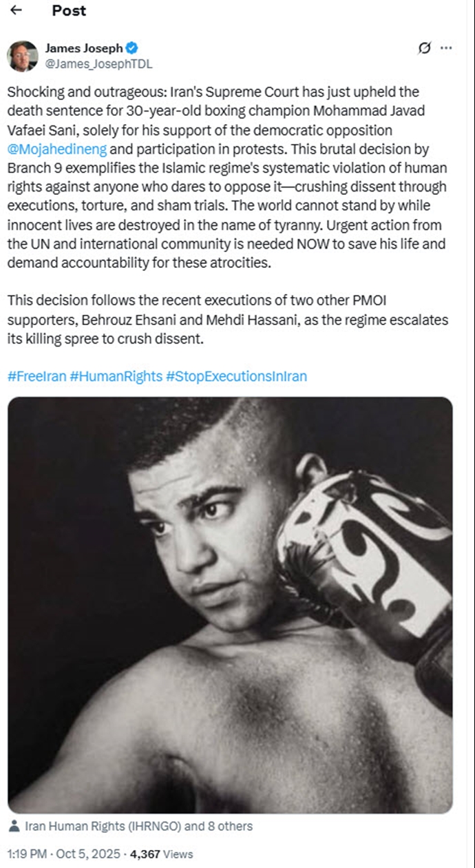Image resolution: width=475 pixels, height=868 pixels.
Task: Click "Iran Human Rights (IHRNGO) and 8 others"
Action: point(138,826)
